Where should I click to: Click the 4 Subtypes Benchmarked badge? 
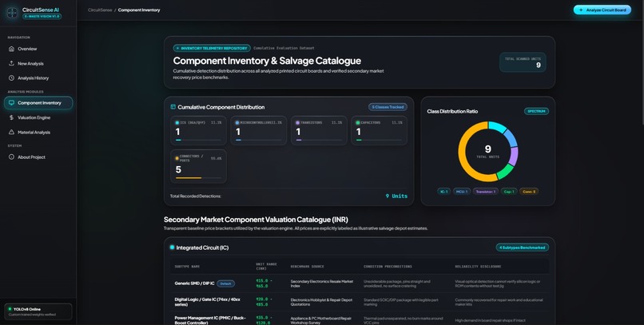522,248
